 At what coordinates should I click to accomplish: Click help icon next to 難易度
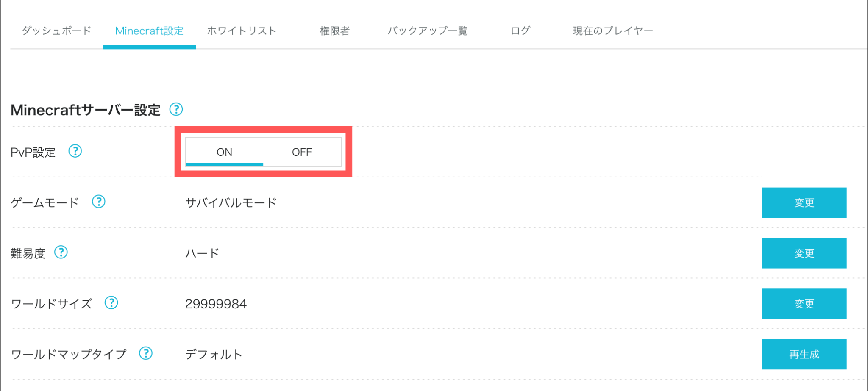[x=61, y=252]
